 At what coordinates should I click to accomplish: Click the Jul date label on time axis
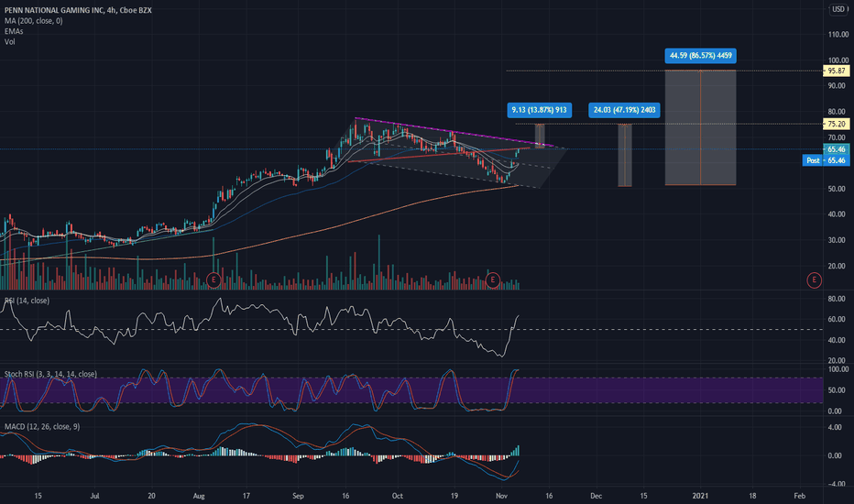tap(94, 496)
